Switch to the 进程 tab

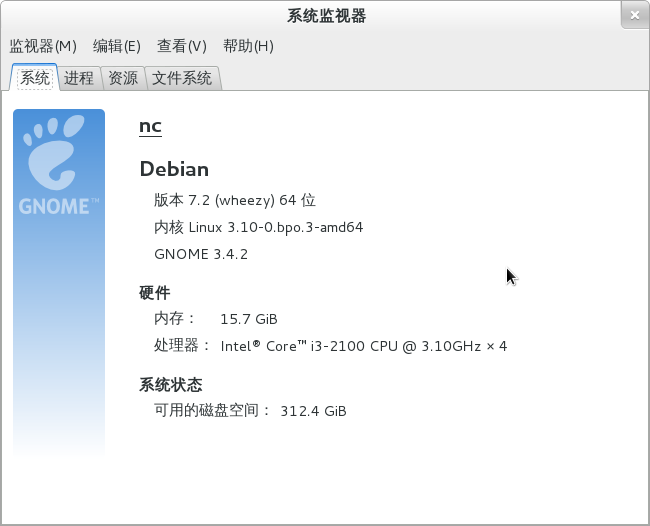point(79,78)
